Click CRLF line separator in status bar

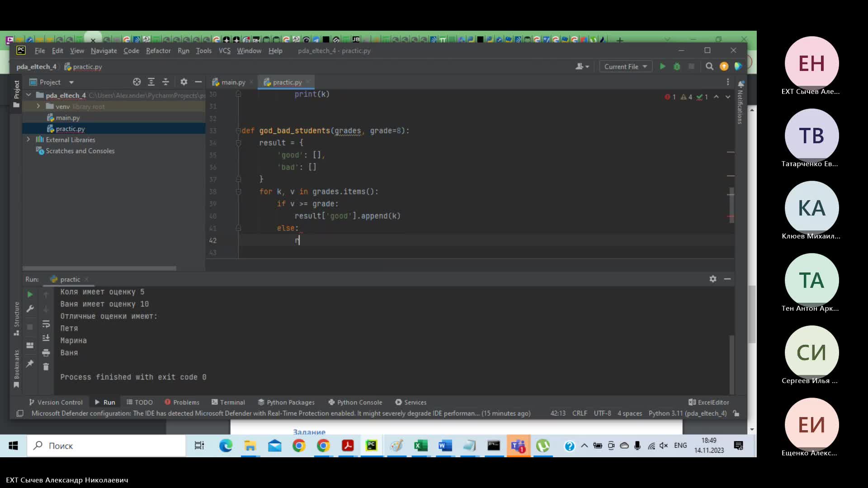(580, 413)
